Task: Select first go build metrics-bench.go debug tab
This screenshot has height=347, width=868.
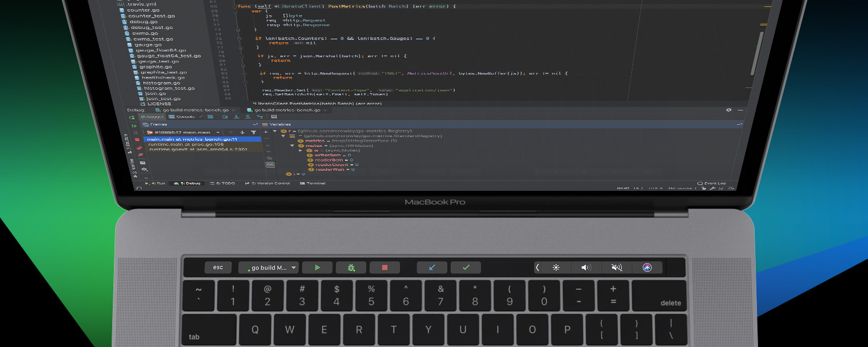Action: 194,110
